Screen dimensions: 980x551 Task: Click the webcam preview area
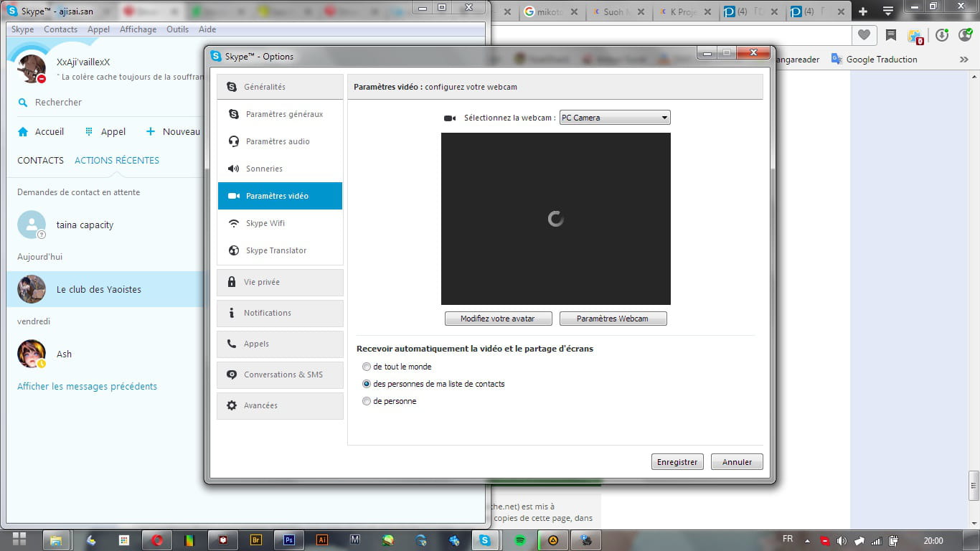pyautogui.click(x=556, y=219)
